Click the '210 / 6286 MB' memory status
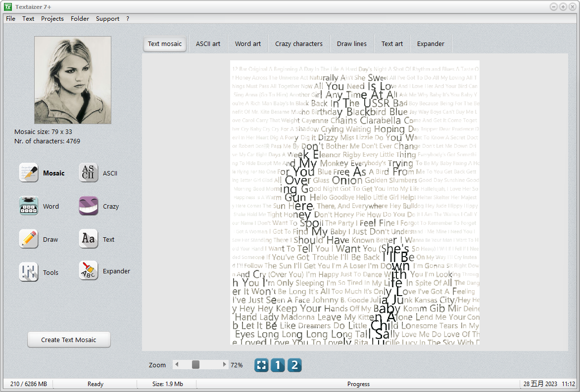This screenshot has height=392, width=580. click(29, 384)
